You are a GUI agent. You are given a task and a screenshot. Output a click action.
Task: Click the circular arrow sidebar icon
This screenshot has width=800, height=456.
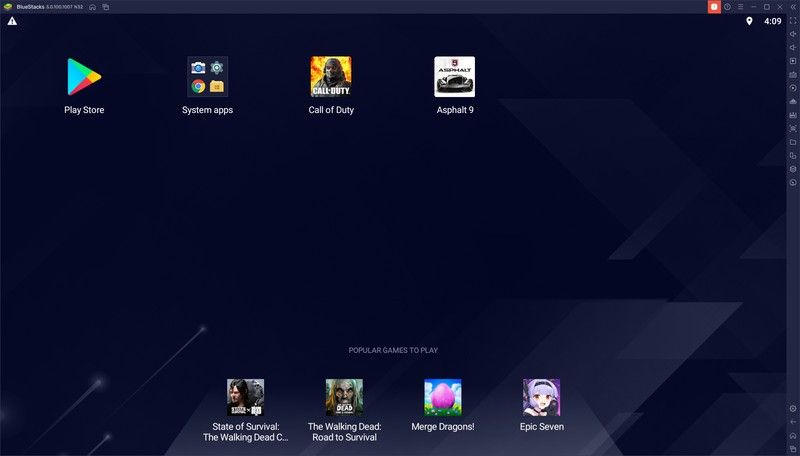(x=793, y=88)
